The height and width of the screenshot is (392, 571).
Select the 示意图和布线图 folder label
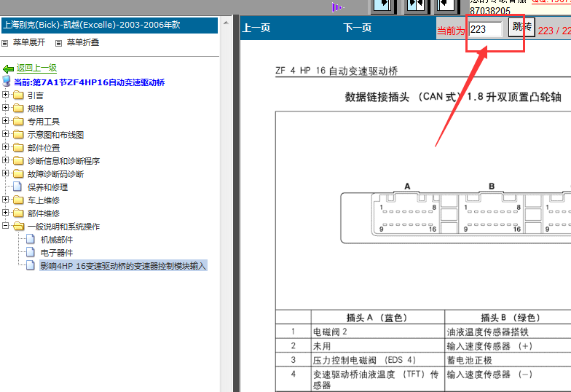tap(55, 136)
